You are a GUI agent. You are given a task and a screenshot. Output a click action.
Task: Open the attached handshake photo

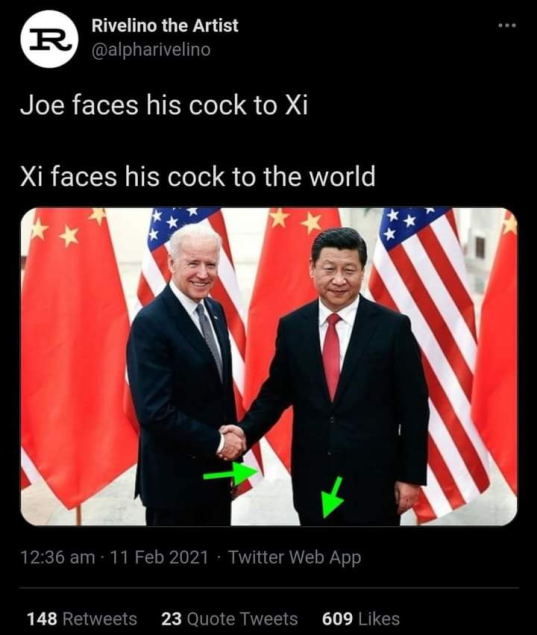tap(269, 367)
